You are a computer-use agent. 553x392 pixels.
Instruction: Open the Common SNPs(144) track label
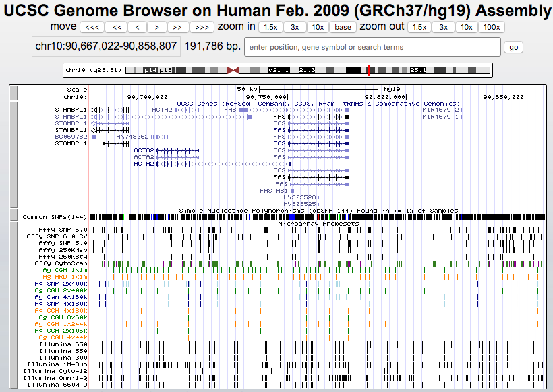click(55, 217)
